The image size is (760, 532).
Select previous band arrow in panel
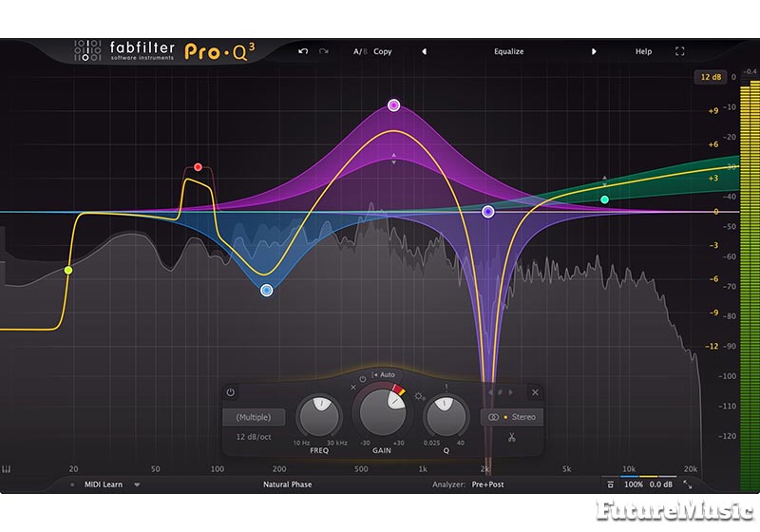click(x=490, y=392)
